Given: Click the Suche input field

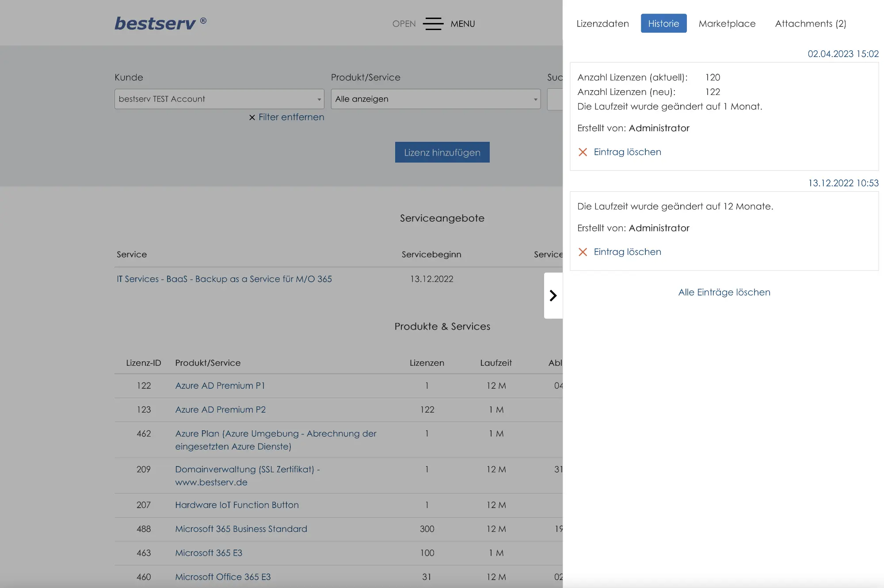Looking at the screenshot, I should pos(555,99).
